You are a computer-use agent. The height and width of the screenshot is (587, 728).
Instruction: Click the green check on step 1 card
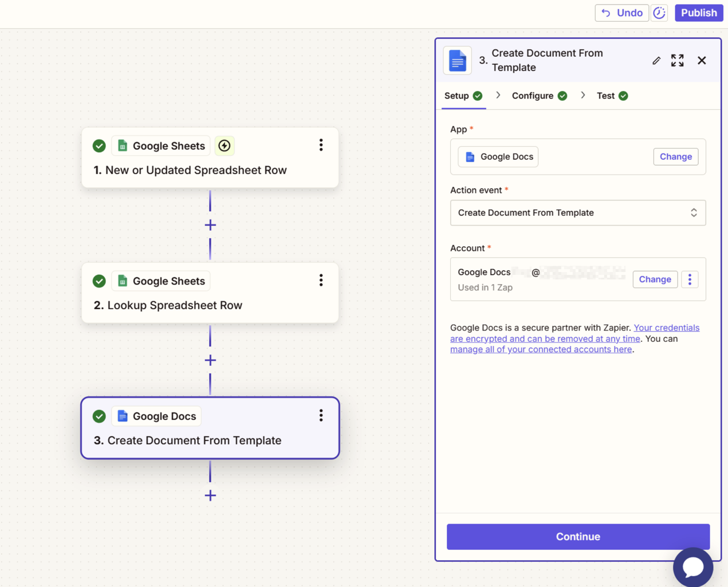coord(99,146)
